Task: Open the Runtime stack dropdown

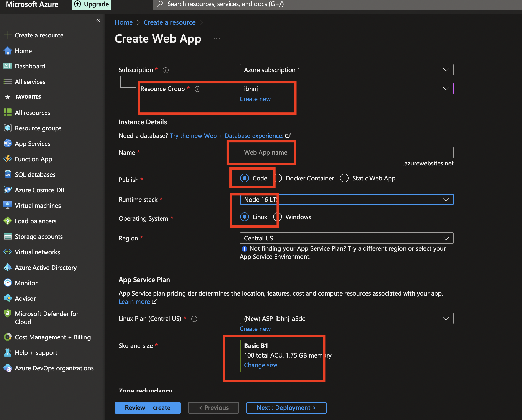Action: coord(346,199)
